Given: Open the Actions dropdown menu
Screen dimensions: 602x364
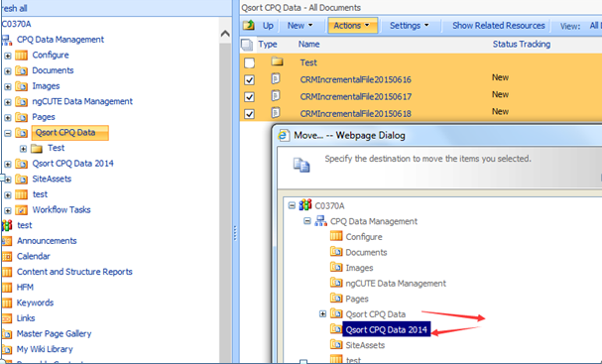Looking at the screenshot, I should coord(352,26).
